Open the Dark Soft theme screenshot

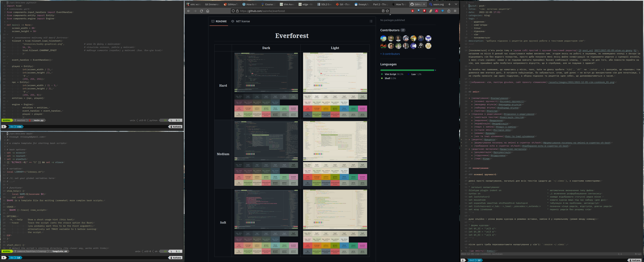click(x=266, y=209)
